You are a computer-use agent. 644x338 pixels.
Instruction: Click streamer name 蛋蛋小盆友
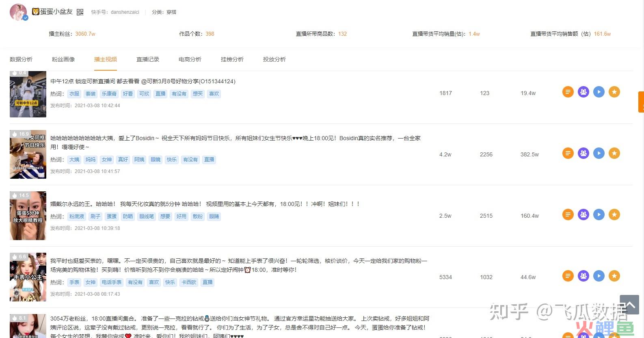(x=56, y=12)
